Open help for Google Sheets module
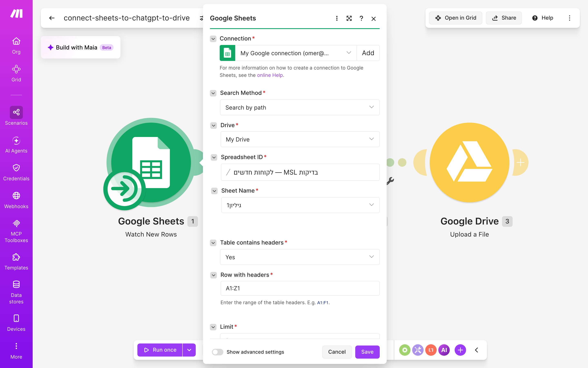The height and width of the screenshot is (368, 588). coord(361,18)
